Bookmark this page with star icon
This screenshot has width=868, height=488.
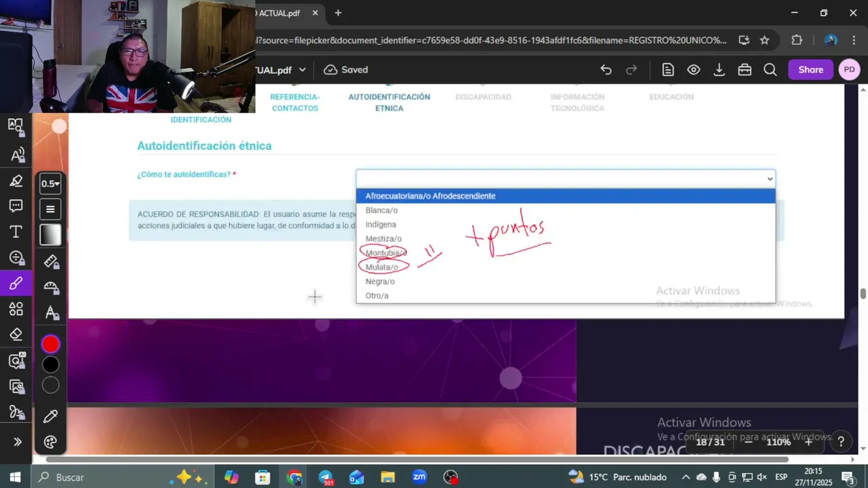click(x=764, y=40)
